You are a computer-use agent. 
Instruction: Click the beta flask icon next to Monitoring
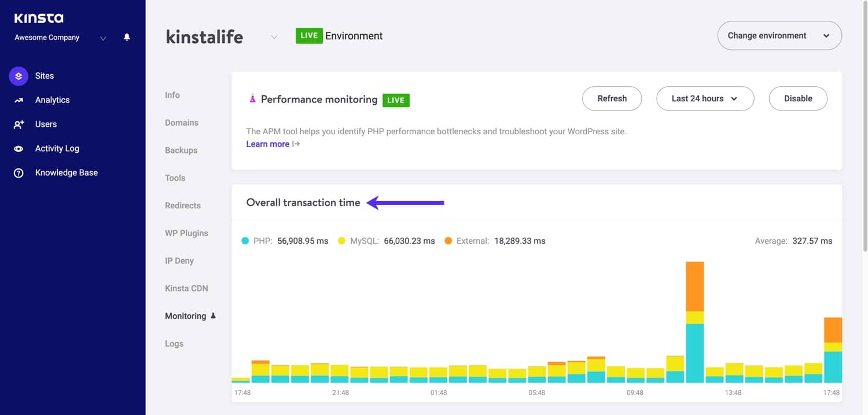tap(213, 315)
